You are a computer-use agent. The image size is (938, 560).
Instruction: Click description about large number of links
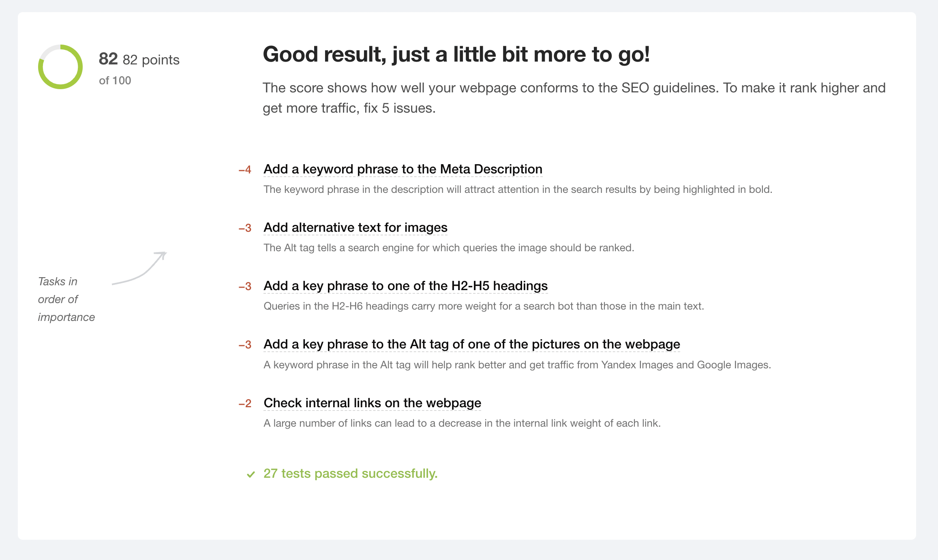(x=462, y=423)
